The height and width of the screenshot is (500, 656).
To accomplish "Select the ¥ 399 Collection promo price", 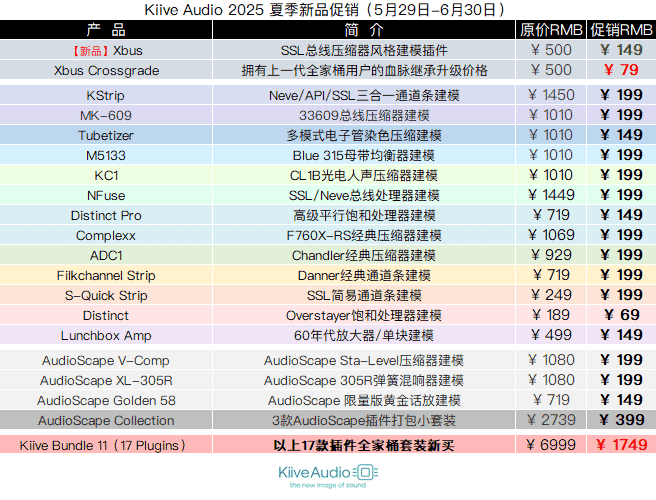I will [621, 420].
